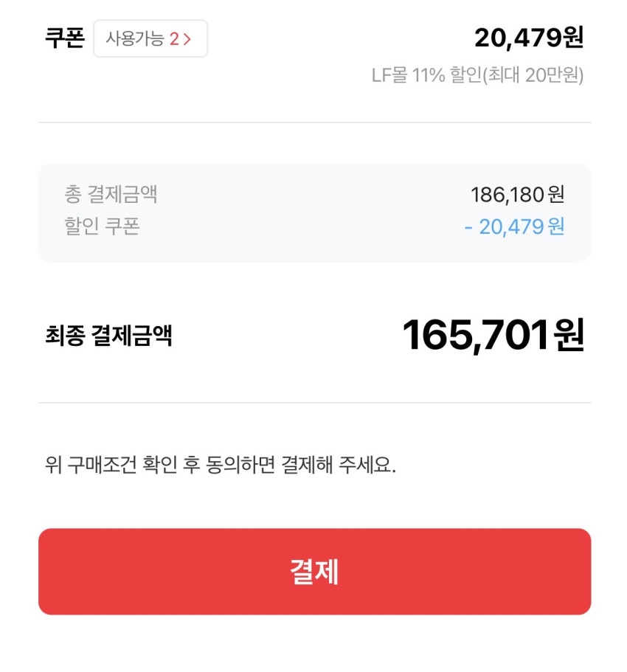Click the chevron arrow beside 사용가능 2
The width and height of the screenshot is (627, 672).
[187, 39]
